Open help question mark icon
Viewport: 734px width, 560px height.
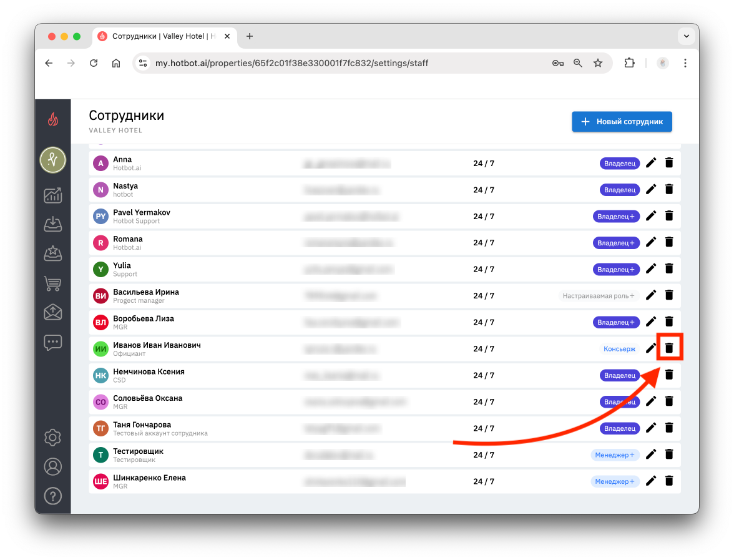point(53,496)
